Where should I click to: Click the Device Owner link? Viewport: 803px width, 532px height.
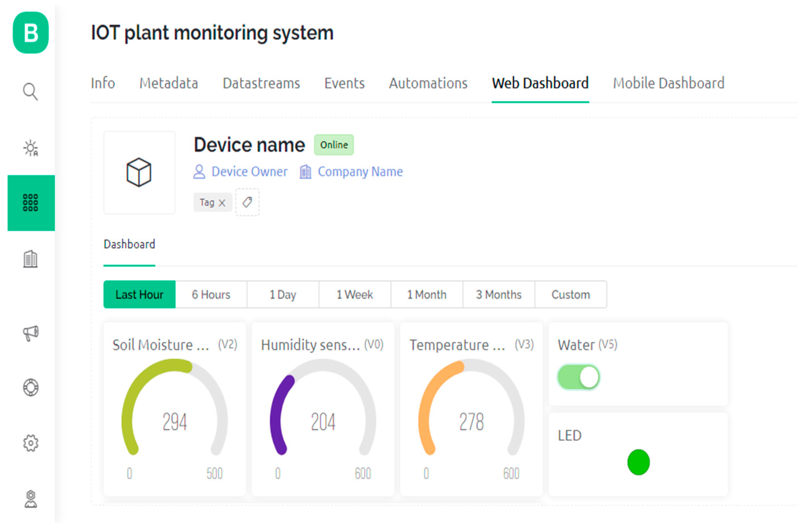[x=249, y=172]
